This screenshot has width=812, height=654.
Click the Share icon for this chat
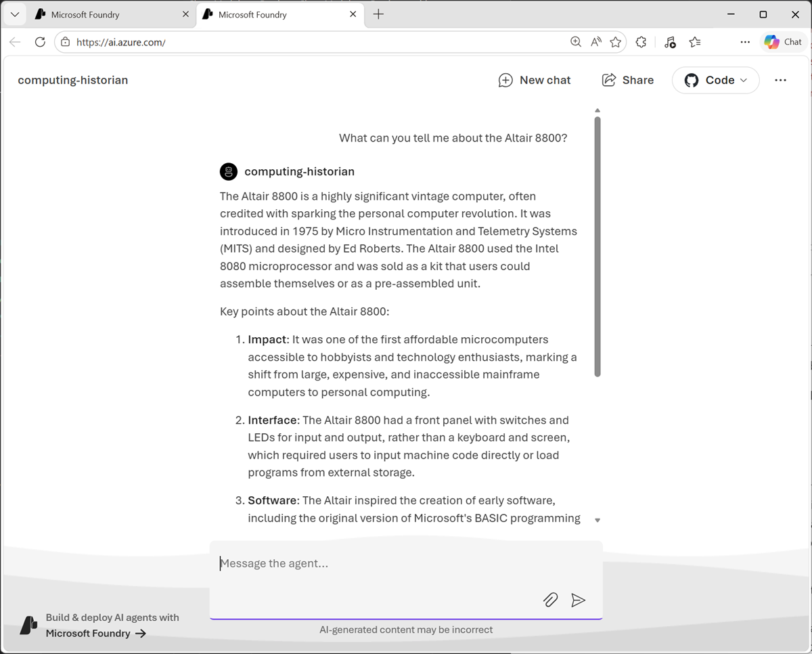coord(609,80)
